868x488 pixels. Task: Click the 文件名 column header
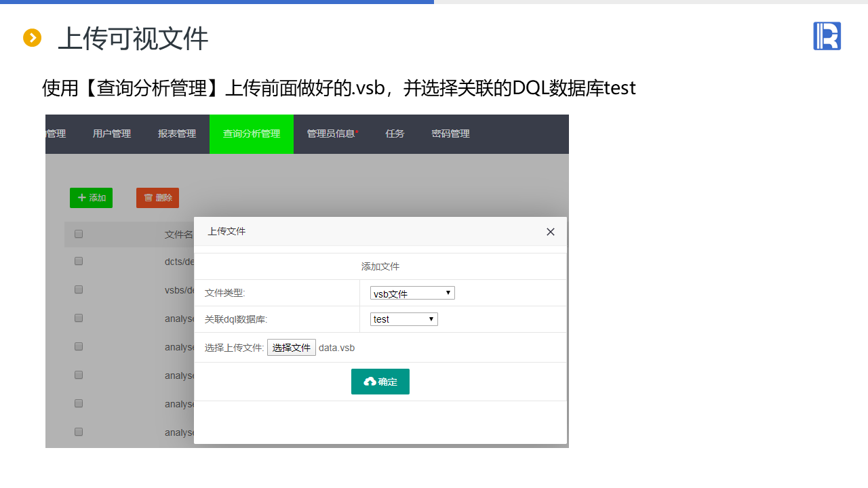pyautogui.click(x=179, y=235)
